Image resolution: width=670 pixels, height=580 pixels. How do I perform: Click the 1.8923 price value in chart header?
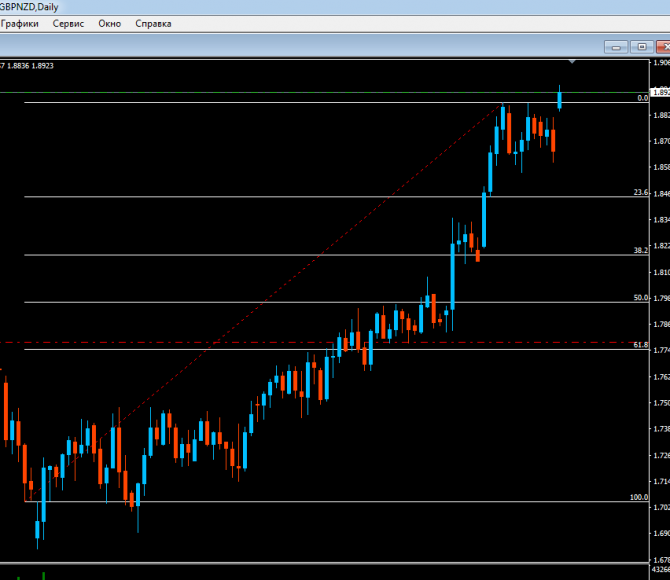tap(43, 66)
